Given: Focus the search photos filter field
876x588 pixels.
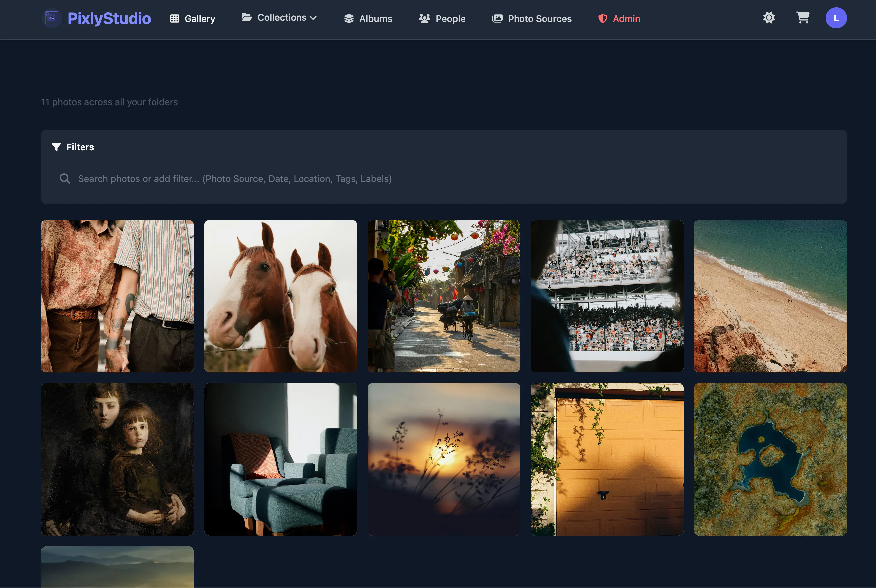Looking at the screenshot, I should pos(443,179).
